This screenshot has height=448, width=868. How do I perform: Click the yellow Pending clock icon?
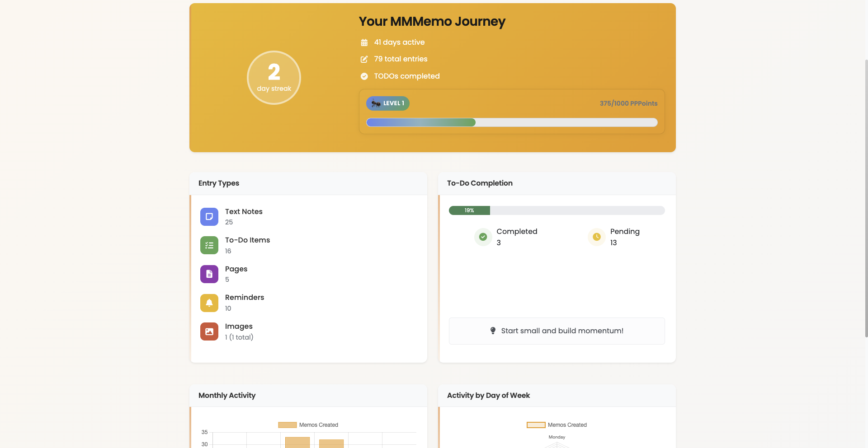pyautogui.click(x=597, y=237)
